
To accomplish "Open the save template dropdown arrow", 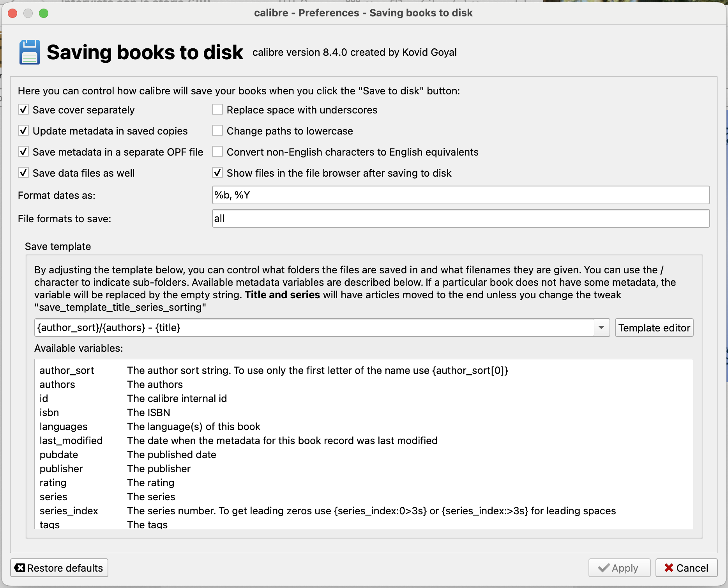I will click(602, 328).
